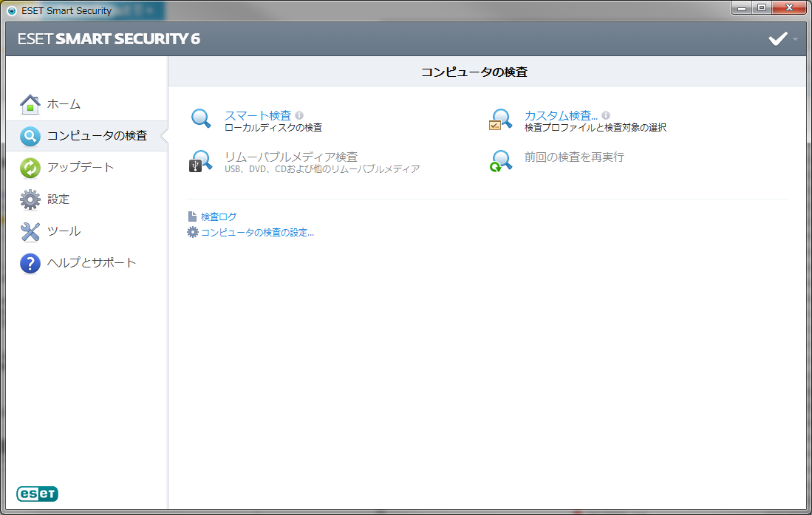This screenshot has height=515, width=812.
Task: Click 検査プロファイルと検査対象の選択 description text
Action: 596,127
